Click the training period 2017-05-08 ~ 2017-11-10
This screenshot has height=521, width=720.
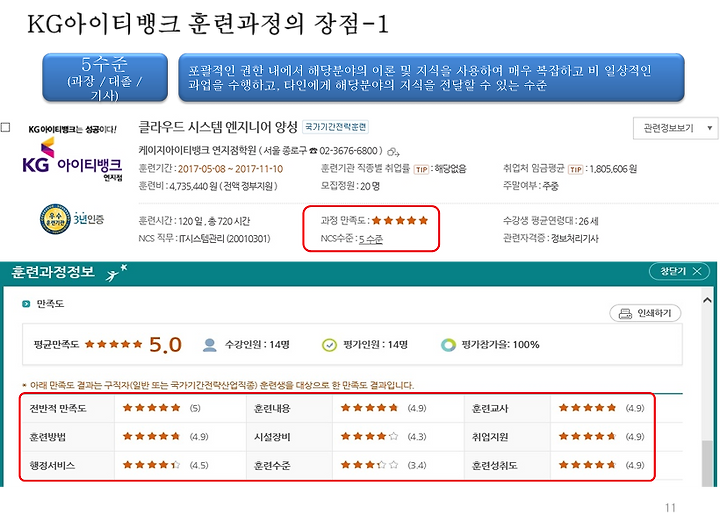(230, 169)
